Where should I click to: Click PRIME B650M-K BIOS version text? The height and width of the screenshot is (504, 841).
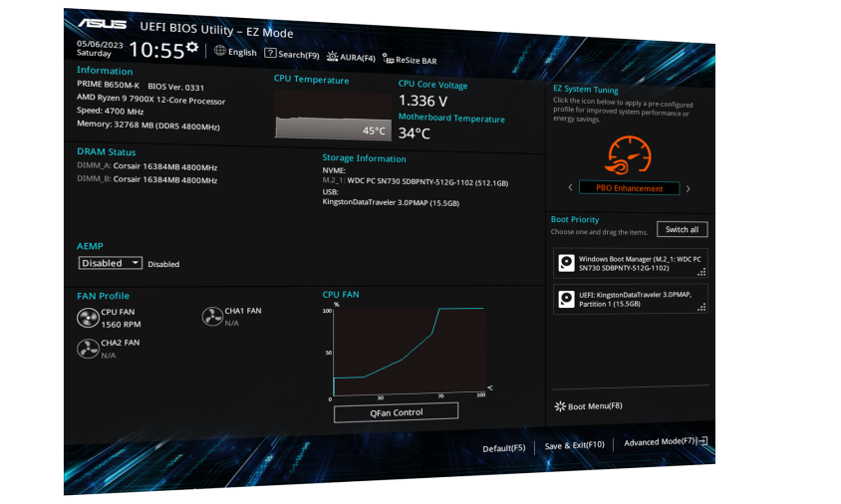click(140, 86)
